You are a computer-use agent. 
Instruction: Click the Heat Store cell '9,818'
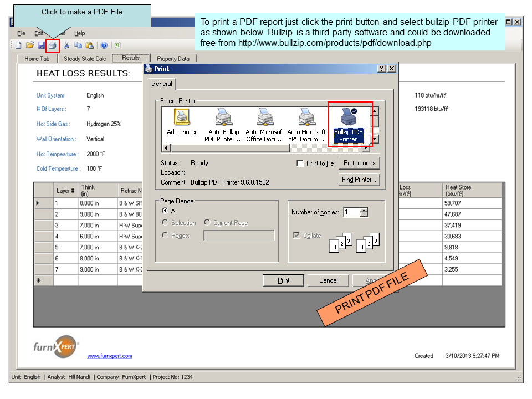point(472,247)
